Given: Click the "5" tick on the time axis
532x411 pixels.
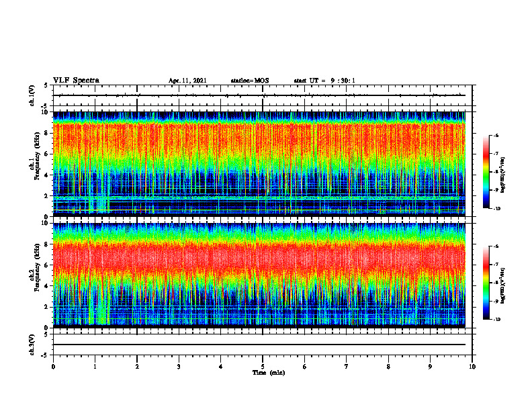Looking at the screenshot, I should coord(263,367).
